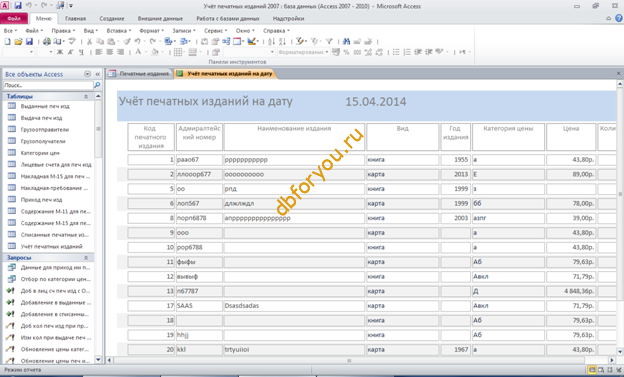
Task: Open the Вставка menu
Action: (119, 31)
